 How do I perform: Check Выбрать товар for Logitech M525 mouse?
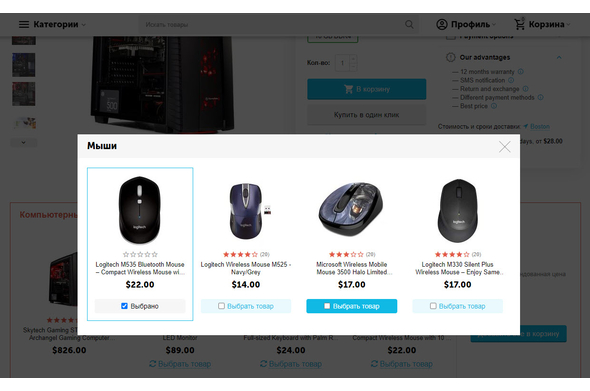pyautogui.click(x=221, y=306)
